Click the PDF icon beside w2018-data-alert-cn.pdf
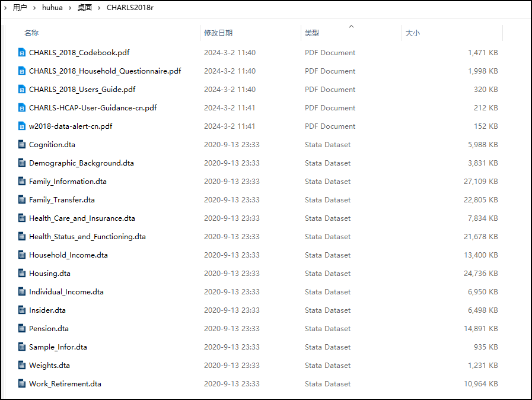The width and height of the screenshot is (532, 400). [x=22, y=126]
